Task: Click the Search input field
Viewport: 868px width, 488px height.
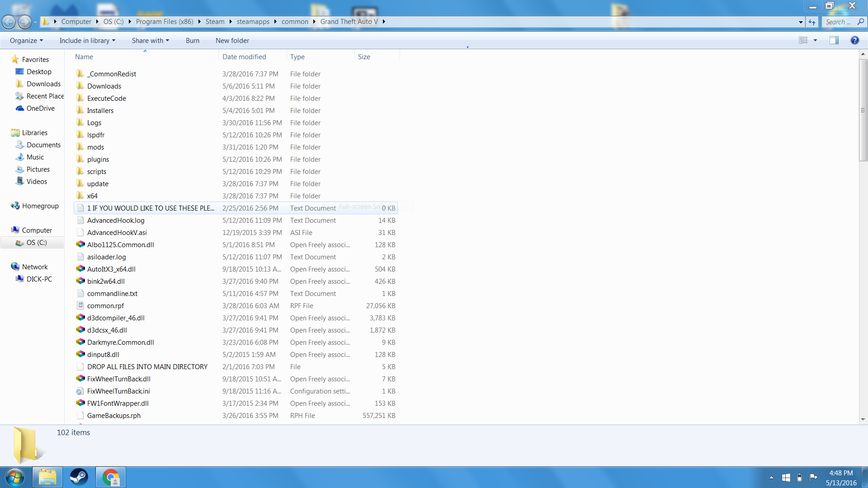Action: [x=839, y=22]
